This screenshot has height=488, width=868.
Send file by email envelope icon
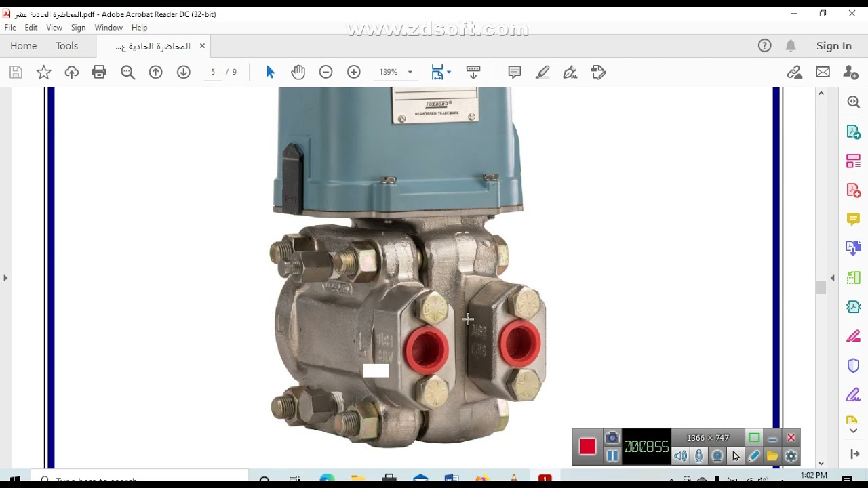coord(823,73)
